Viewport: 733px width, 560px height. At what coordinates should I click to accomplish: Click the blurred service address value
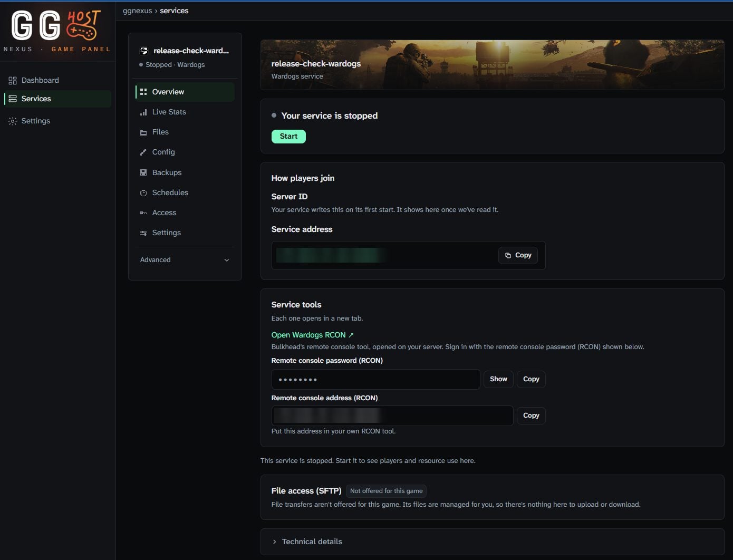(331, 255)
